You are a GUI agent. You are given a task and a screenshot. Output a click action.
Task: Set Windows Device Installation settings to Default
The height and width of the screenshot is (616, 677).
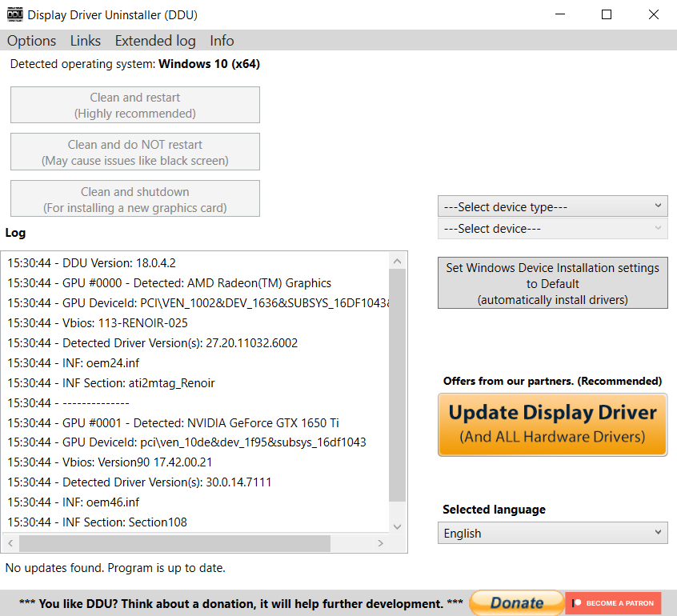pos(552,283)
